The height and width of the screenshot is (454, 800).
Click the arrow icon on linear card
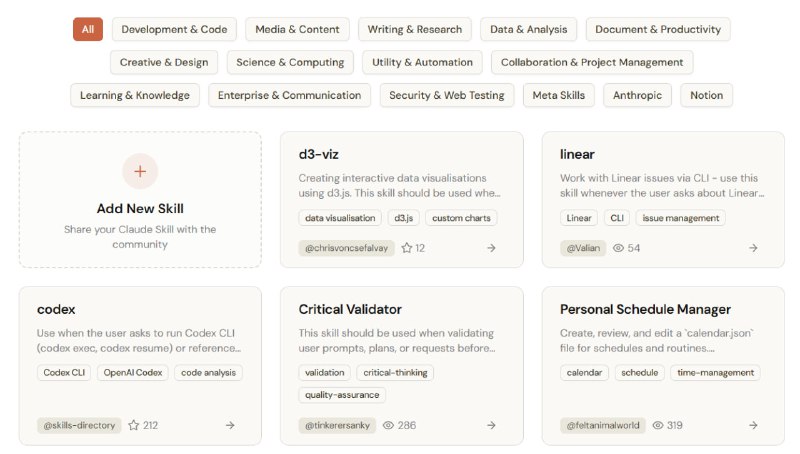coord(753,248)
